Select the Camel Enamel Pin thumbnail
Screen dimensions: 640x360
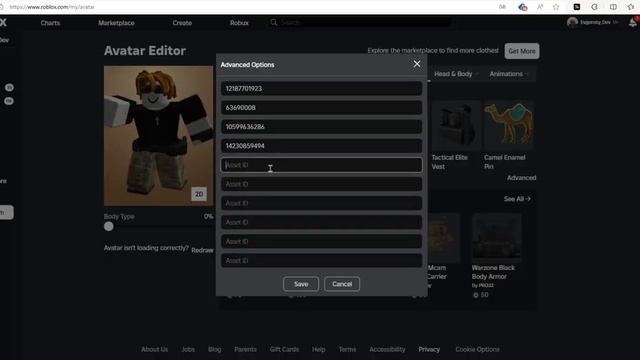pyautogui.click(x=509, y=126)
